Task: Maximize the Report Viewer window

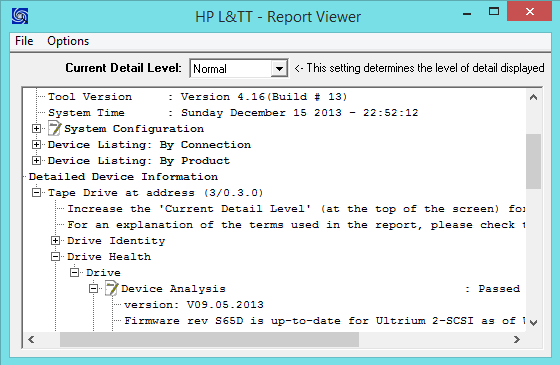Action: click(494, 12)
